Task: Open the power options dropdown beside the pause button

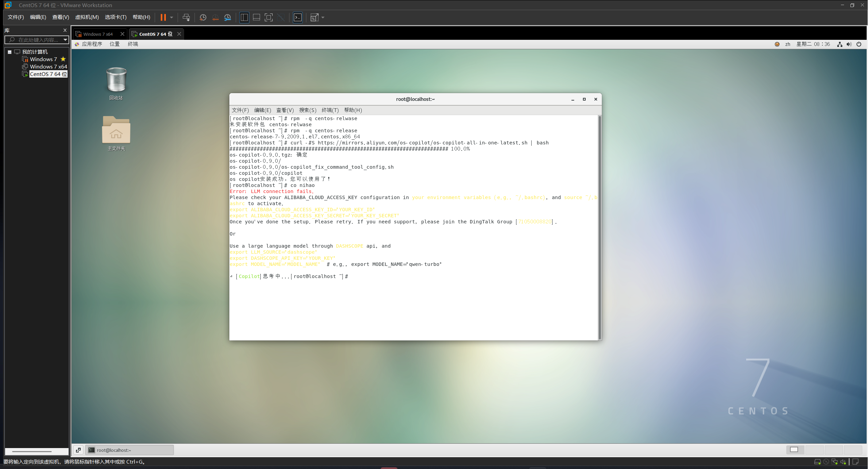Action: coord(172,17)
